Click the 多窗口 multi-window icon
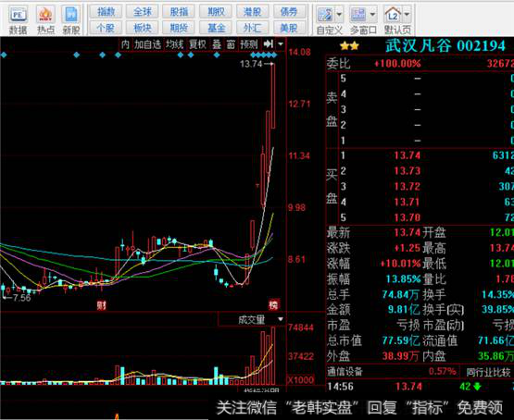The height and width of the screenshot is (420, 514). 358,15
